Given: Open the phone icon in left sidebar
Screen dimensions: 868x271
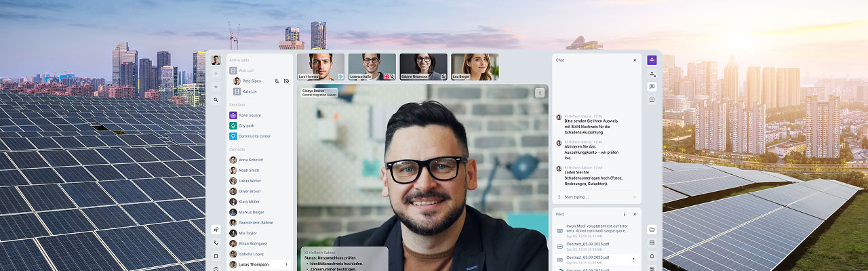Looking at the screenshot, I should click(x=216, y=243).
